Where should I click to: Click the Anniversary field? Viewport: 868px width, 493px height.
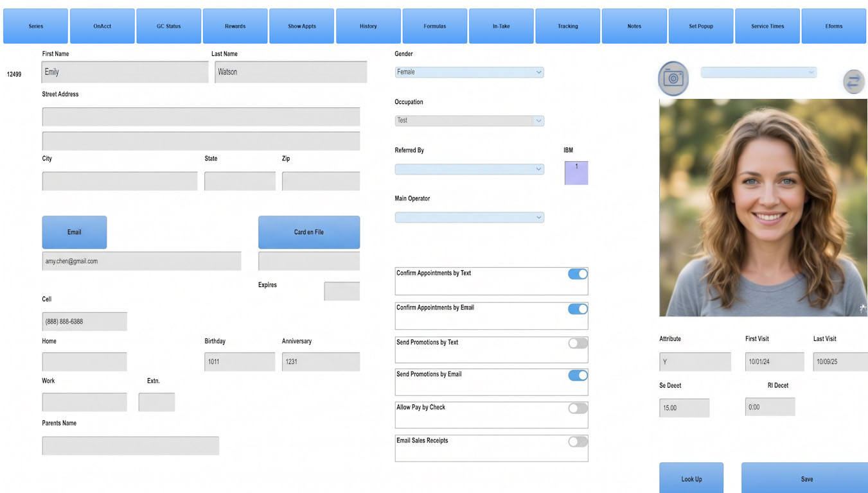point(321,362)
